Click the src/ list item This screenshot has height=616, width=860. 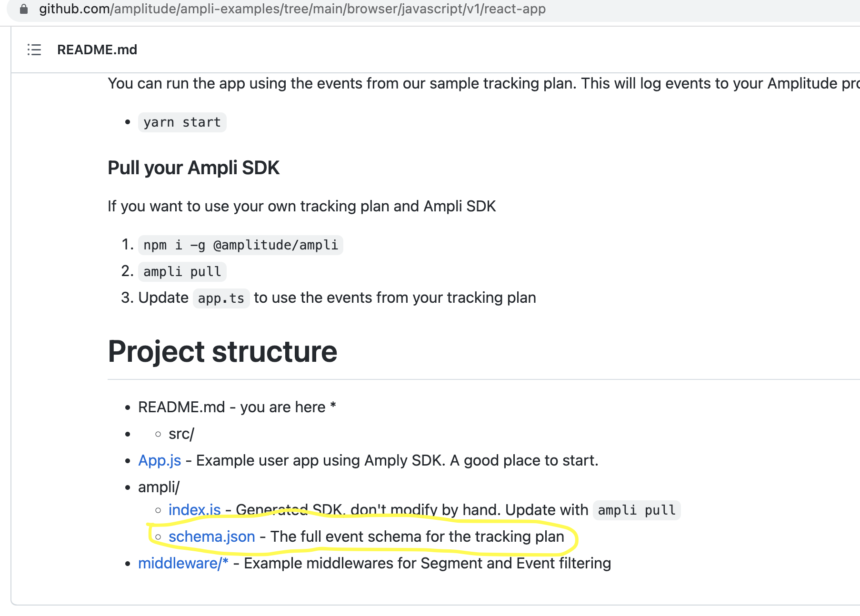[181, 434]
